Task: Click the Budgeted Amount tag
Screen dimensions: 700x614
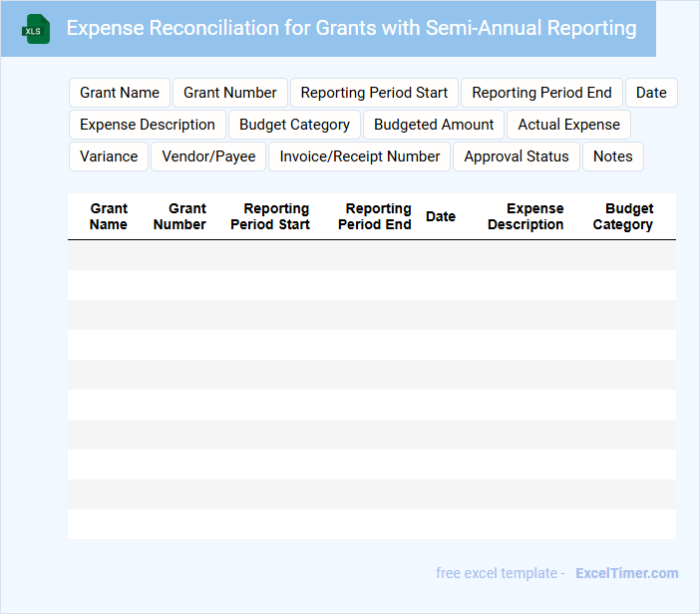Action: click(434, 125)
